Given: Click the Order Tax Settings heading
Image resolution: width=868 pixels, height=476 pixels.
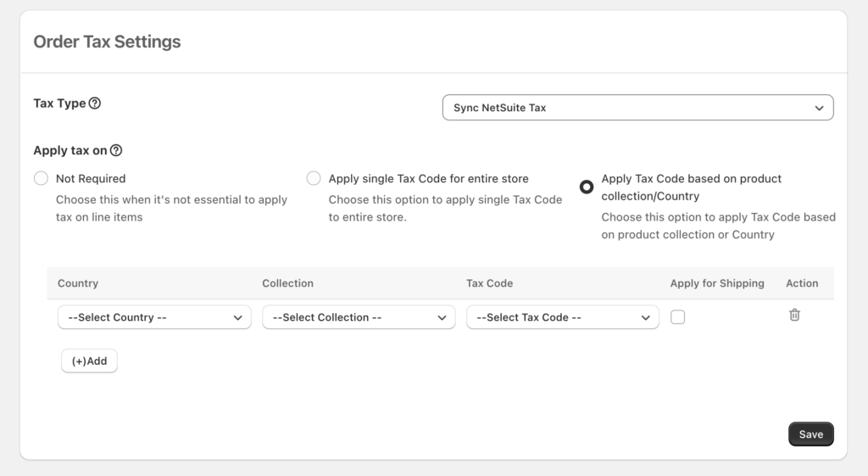Looking at the screenshot, I should [x=107, y=42].
